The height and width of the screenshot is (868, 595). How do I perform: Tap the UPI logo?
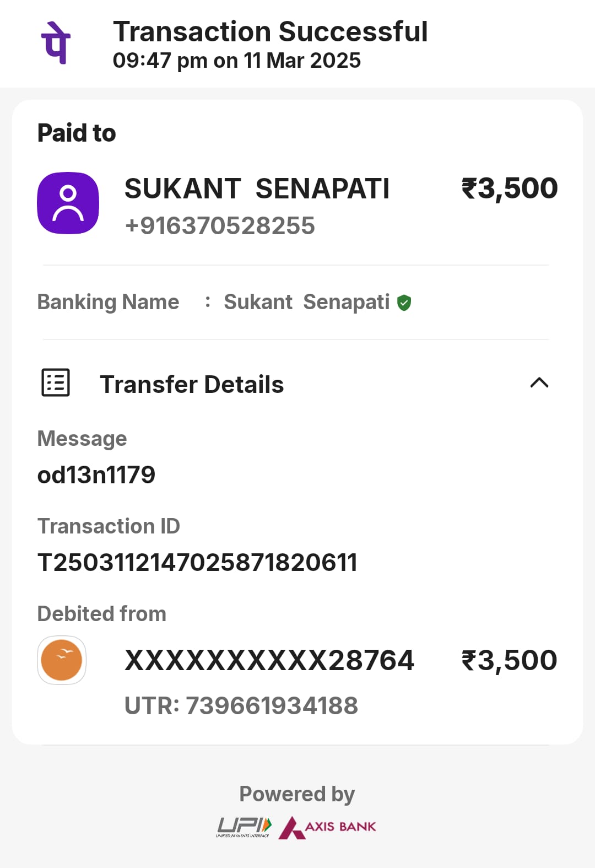point(244,827)
